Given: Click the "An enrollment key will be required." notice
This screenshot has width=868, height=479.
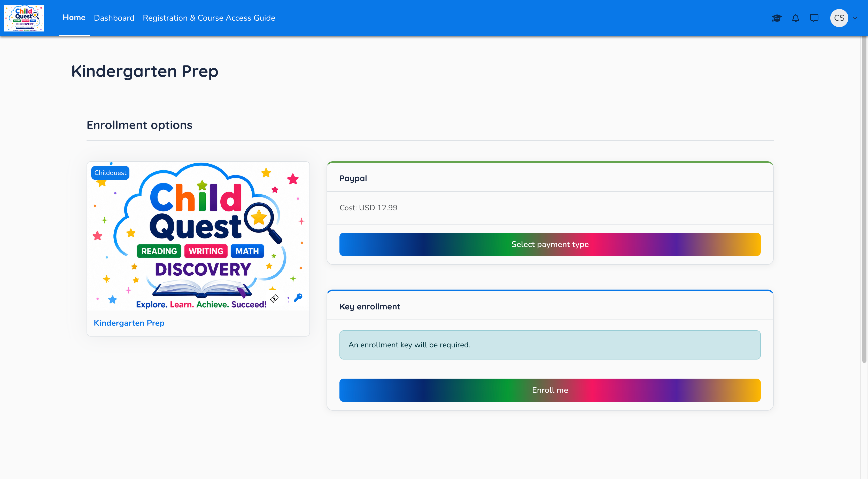Looking at the screenshot, I should (x=550, y=345).
